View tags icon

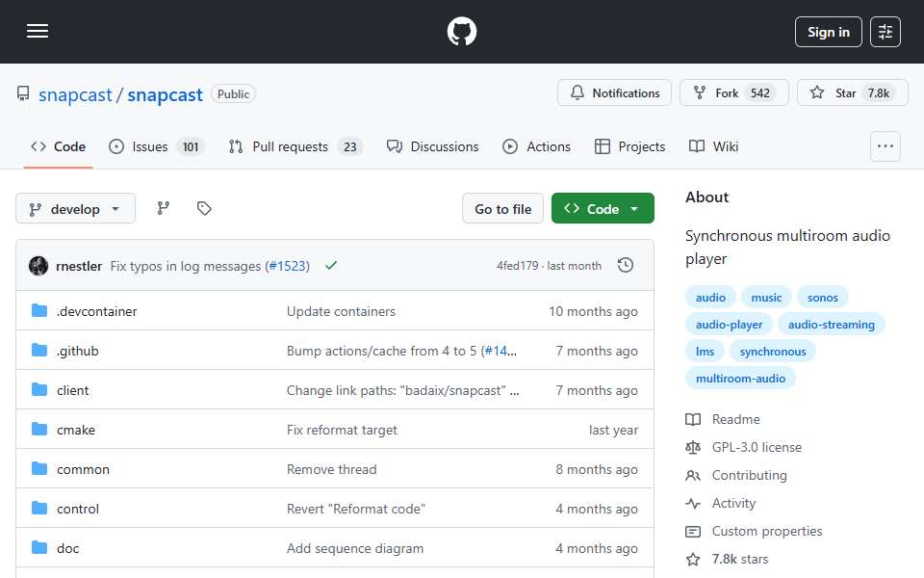[204, 208]
